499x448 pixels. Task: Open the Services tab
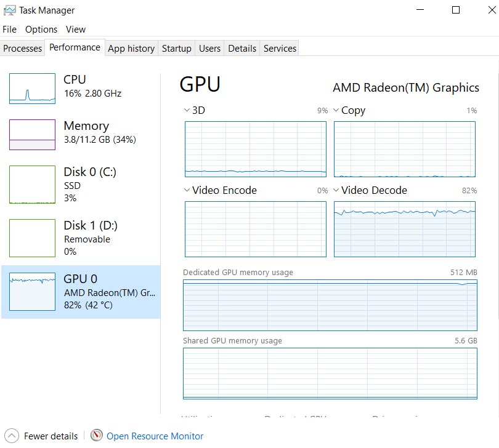(280, 49)
